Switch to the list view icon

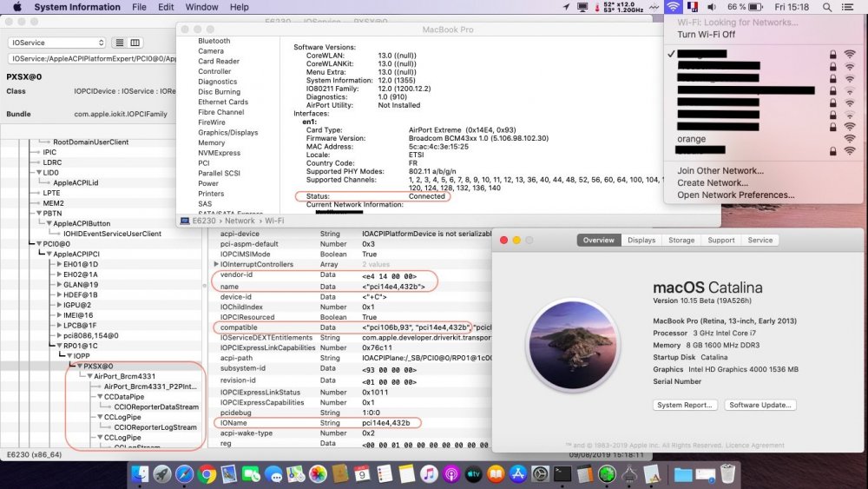(x=120, y=43)
